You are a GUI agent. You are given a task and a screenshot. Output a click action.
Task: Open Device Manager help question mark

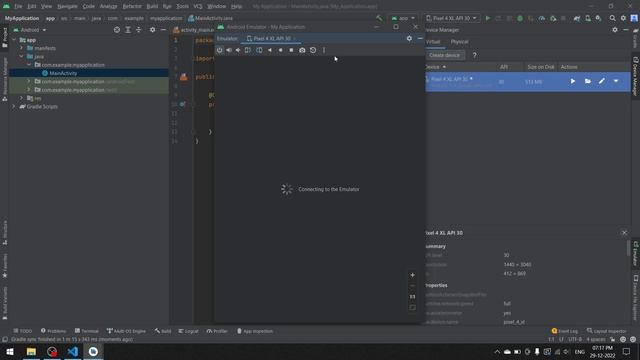coord(474,55)
